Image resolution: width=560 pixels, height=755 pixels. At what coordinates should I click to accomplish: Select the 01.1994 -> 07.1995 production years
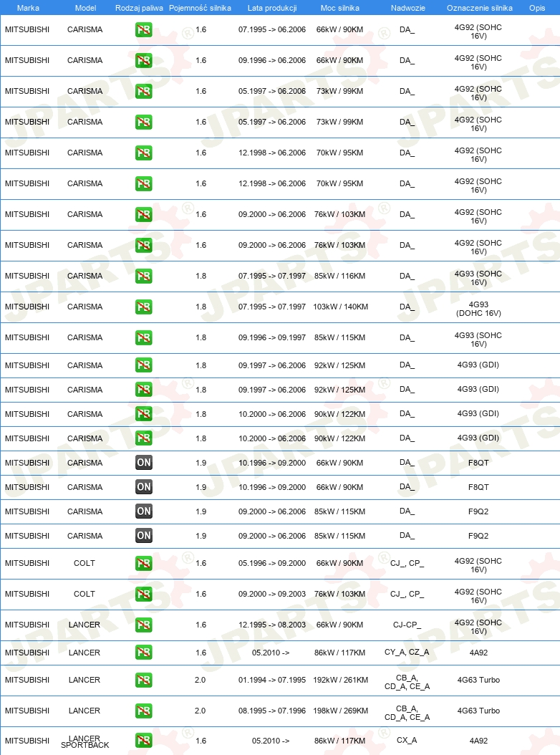click(272, 680)
